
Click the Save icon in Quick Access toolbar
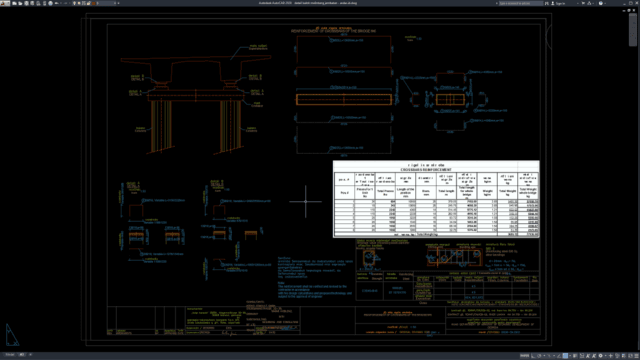(x=26, y=3)
